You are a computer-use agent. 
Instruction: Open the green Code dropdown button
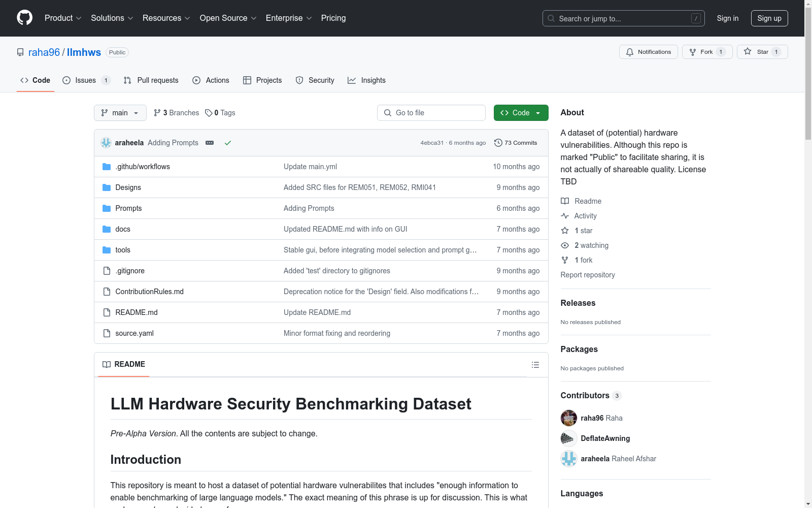[x=521, y=113]
